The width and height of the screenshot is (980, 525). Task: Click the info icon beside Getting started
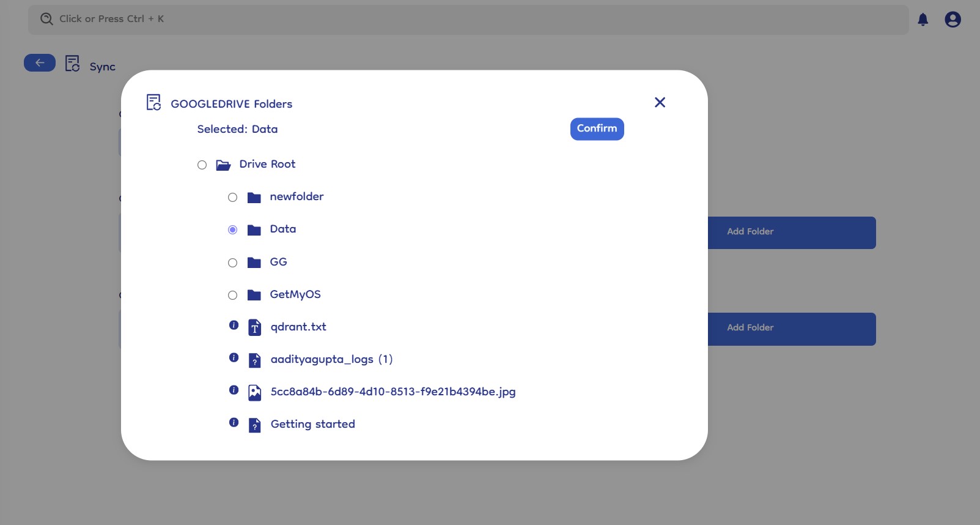tap(234, 423)
